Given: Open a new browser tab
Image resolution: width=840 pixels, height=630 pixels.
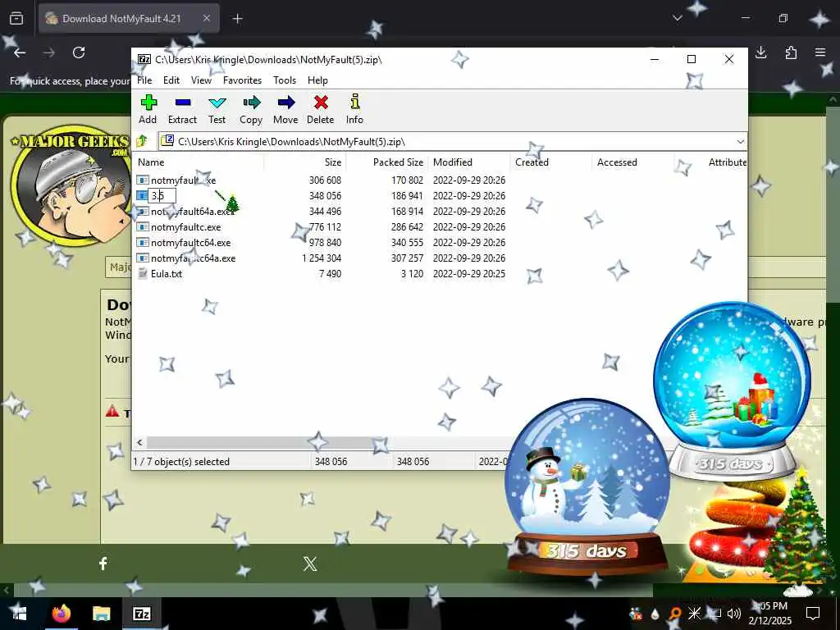Looking at the screenshot, I should [x=238, y=19].
